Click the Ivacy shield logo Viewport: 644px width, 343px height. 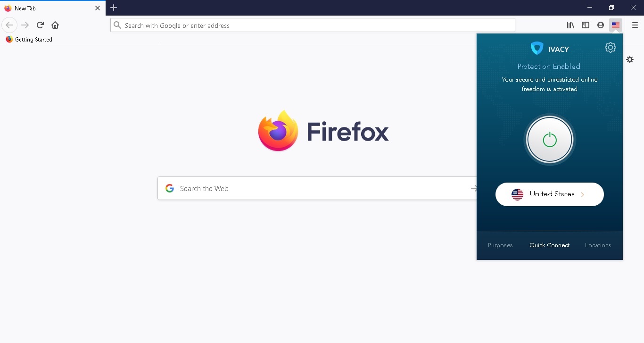537,48
